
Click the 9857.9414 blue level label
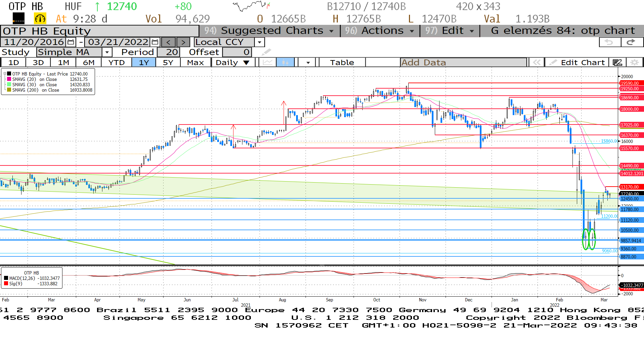coord(631,241)
